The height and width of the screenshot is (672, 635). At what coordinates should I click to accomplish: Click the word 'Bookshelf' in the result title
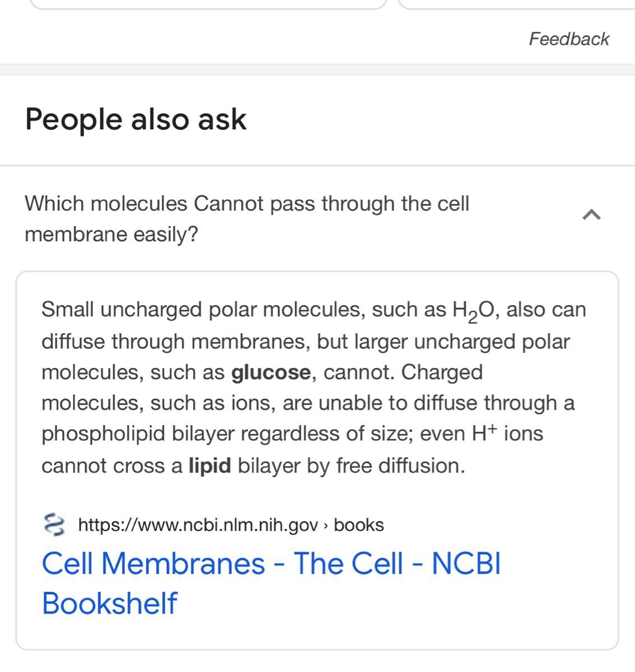click(x=110, y=603)
